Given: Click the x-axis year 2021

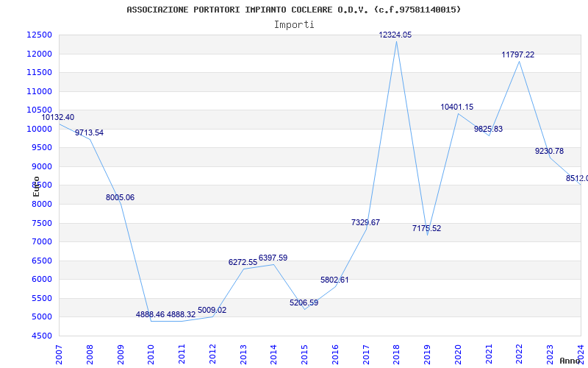Looking at the screenshot, I should point(488,355).
